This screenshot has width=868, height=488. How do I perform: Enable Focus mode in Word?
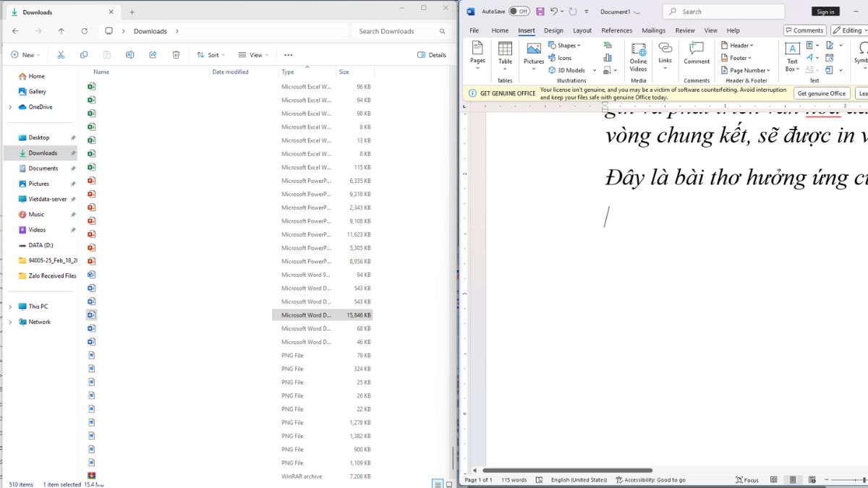click(747, 480)
